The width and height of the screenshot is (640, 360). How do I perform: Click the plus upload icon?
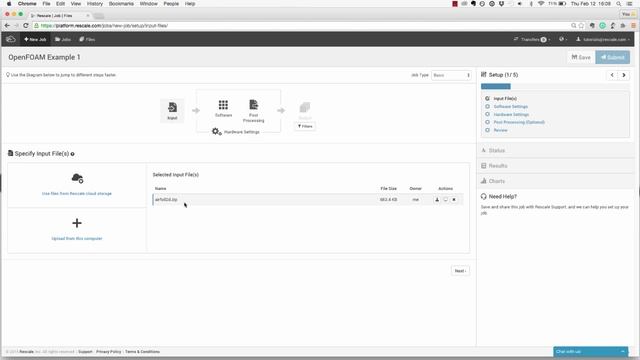point(77,223)
